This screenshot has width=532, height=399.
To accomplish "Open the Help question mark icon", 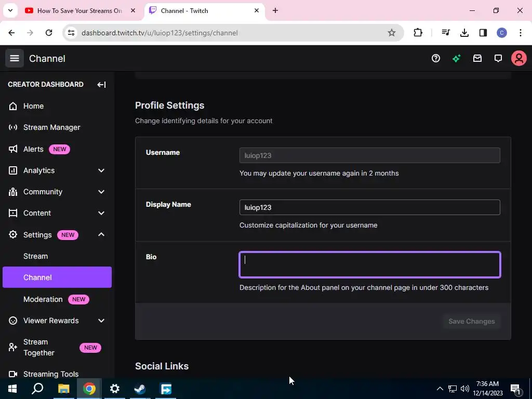I will point(436,58).
